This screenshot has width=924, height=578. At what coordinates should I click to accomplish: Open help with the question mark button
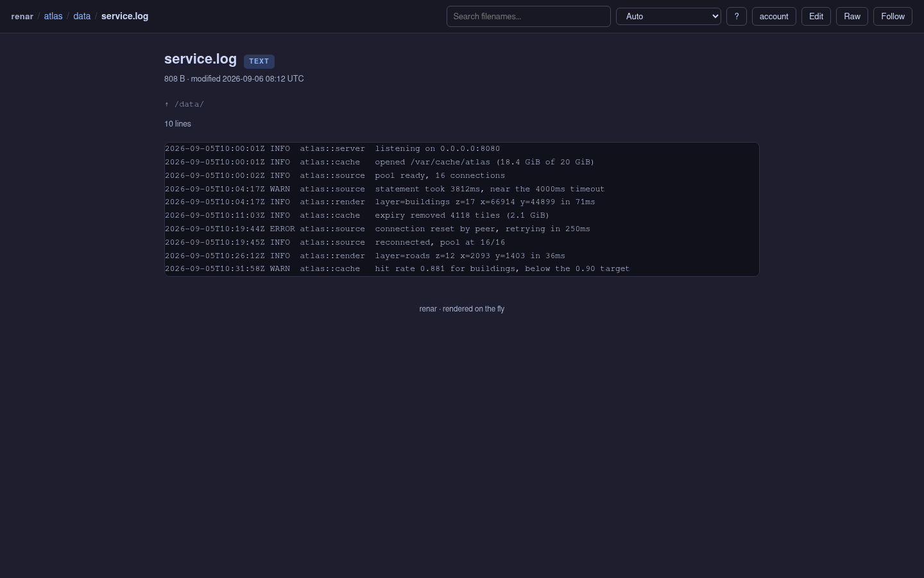736,16
